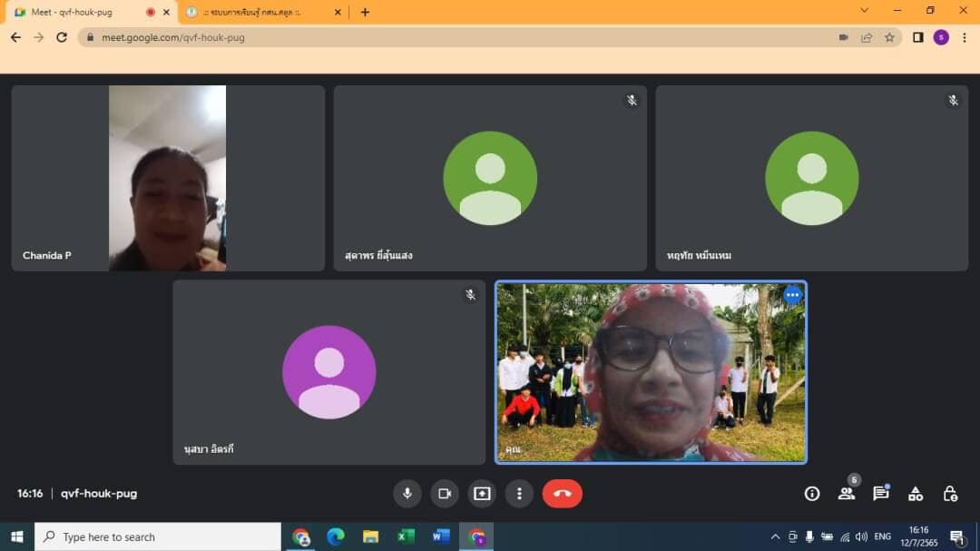Open Excel from the Windows taskbar
980x551 pixels.
coord(406,536)
